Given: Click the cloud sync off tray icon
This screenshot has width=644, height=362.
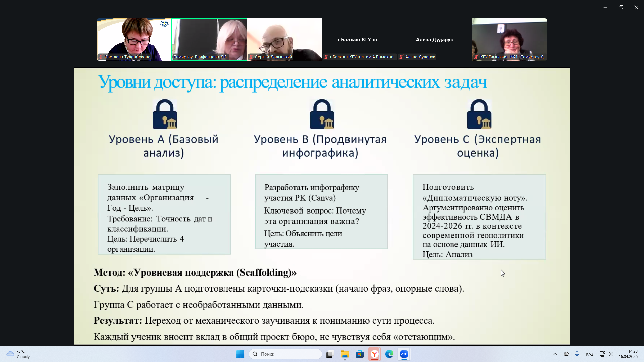Looking at the screenshot, I should point(566,354).
